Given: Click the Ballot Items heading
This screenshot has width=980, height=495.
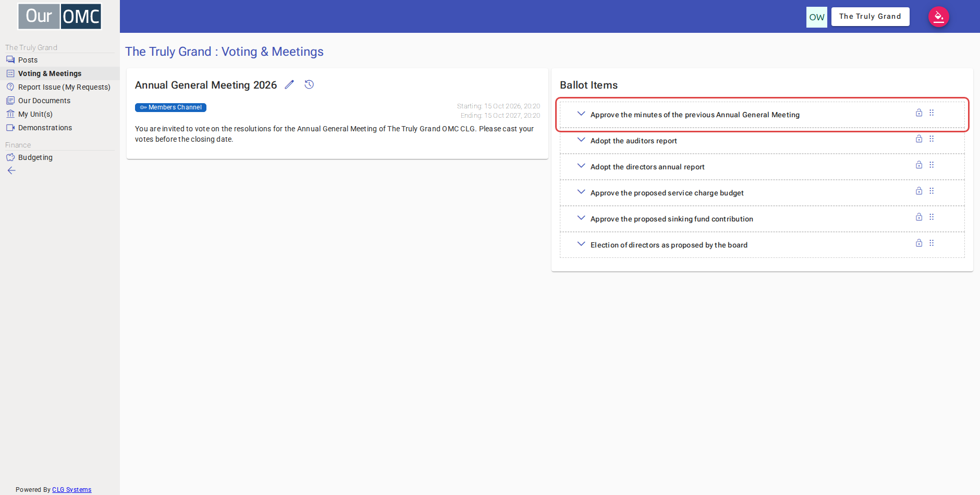Looking at the screenshot, I should coord(589,85).
